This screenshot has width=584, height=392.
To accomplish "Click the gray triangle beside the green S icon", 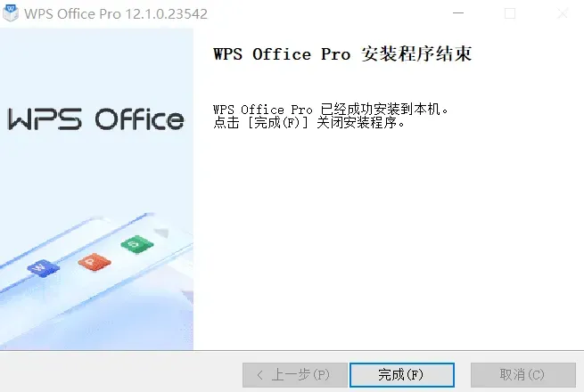I will 162,233.
